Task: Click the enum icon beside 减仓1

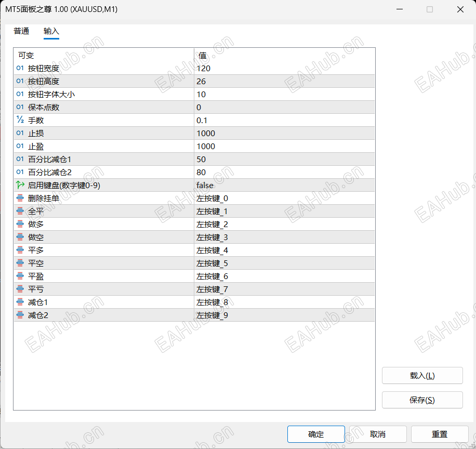Action: point(20,302)
